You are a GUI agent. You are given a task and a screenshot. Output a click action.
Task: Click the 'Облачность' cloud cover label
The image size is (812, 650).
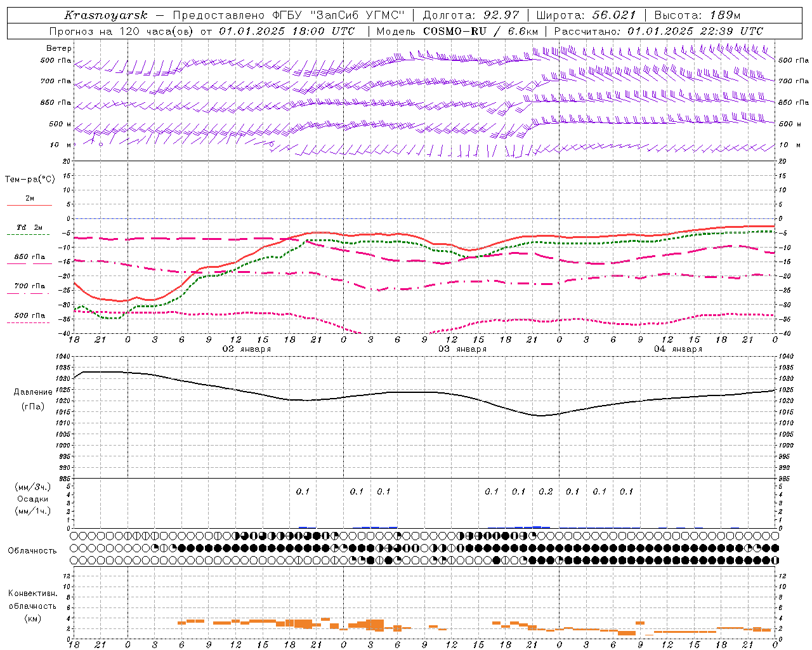point(32,550)
